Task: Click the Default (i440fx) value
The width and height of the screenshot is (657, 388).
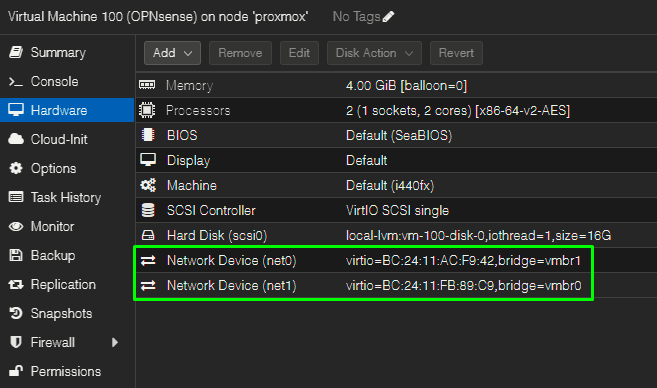Action: tap(390, 185)
